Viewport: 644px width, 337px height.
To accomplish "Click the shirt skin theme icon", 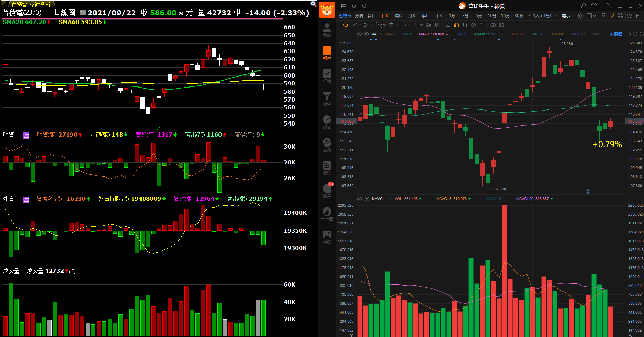I will coord(594,6).
